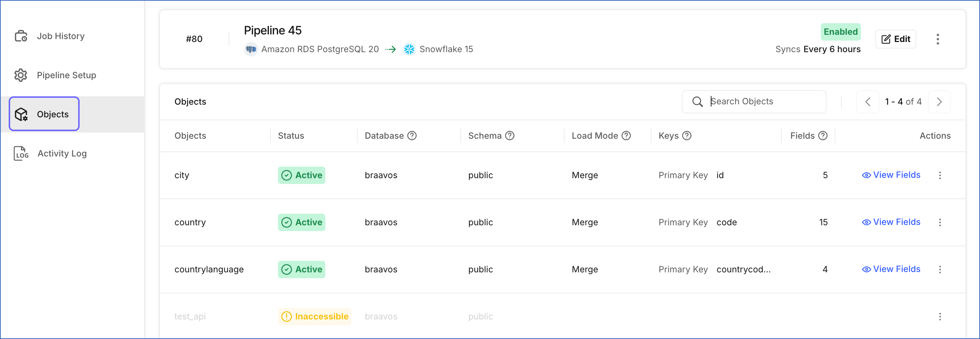Viewport: 980px width, 339px height.
Task: Click Snowflake 15 destination name
Action: tap(446, 50)
